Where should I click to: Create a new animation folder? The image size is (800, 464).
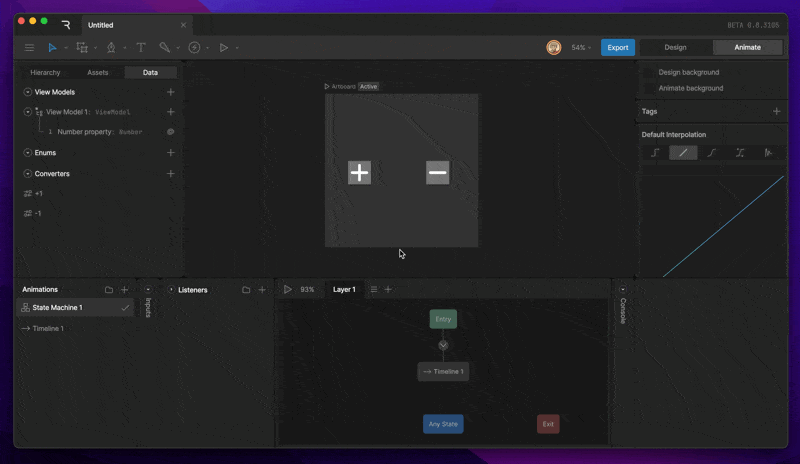pos(109,289)
